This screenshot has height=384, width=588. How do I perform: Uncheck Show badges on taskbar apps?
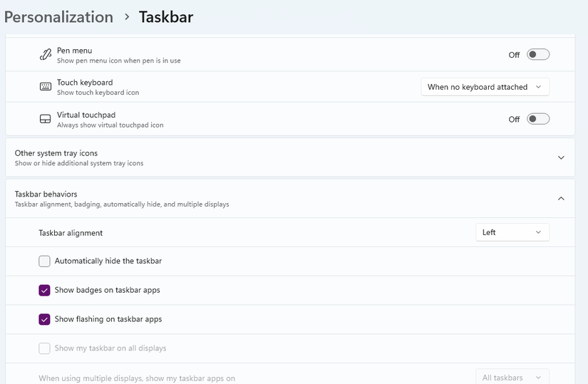pyautogui.click(x=45, y=291)
